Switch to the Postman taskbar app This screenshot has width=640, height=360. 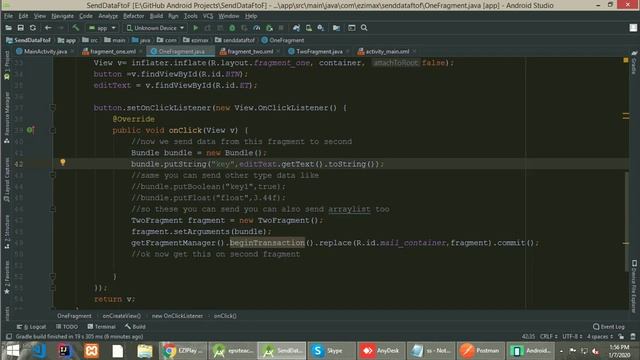(x=480, y=351)
